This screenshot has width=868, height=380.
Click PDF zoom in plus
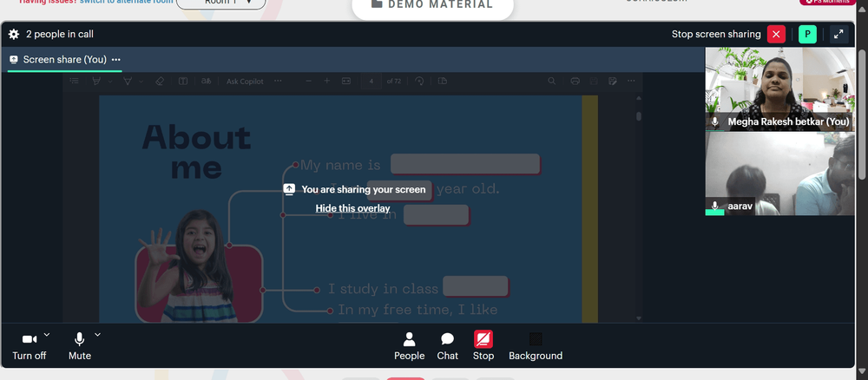click(x=326, y=82)
